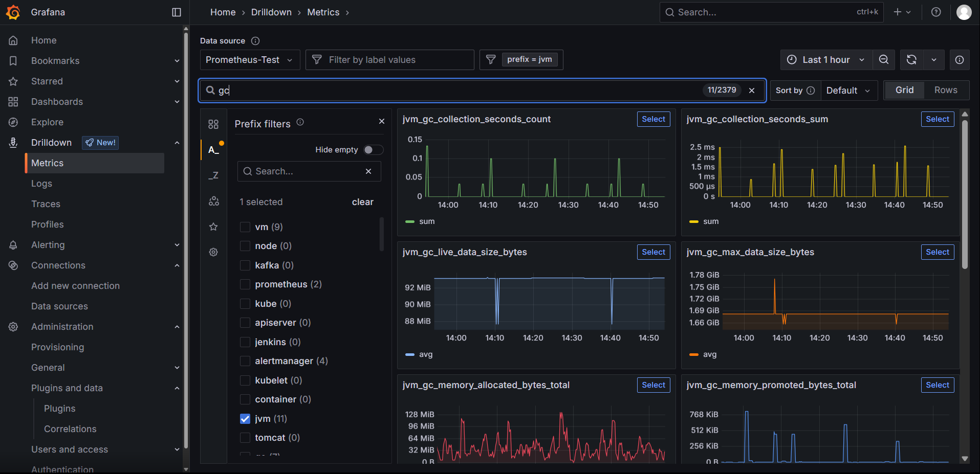Click the metrics grid vertical scrollbar
Viewport: 980px width, 474px height.
[965, 194]
